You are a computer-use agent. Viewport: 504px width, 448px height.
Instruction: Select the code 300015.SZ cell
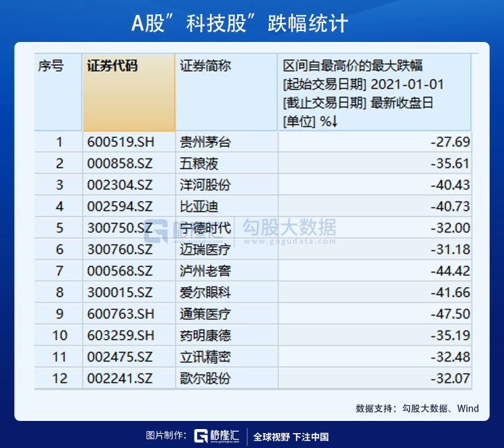point(129,292)
